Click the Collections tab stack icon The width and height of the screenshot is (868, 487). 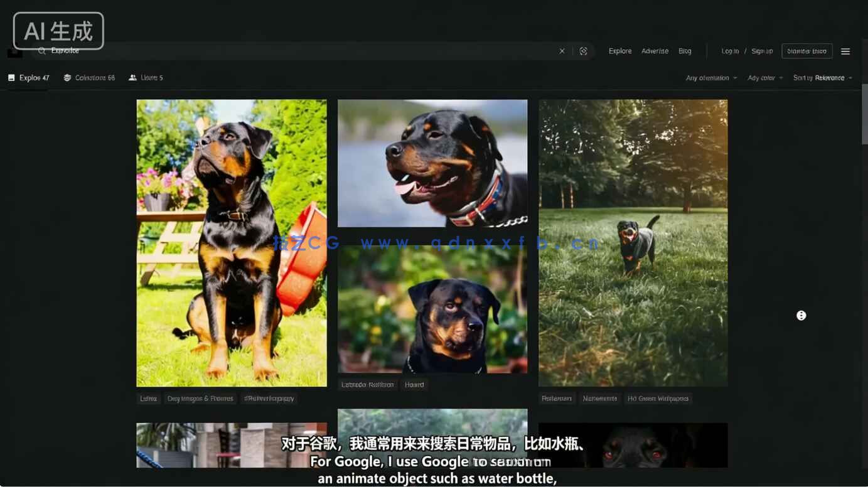tap(67, 78)
